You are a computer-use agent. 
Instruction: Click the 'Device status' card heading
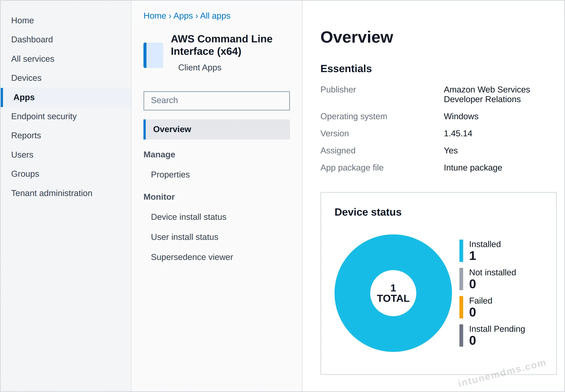click(x=368, y=212)
